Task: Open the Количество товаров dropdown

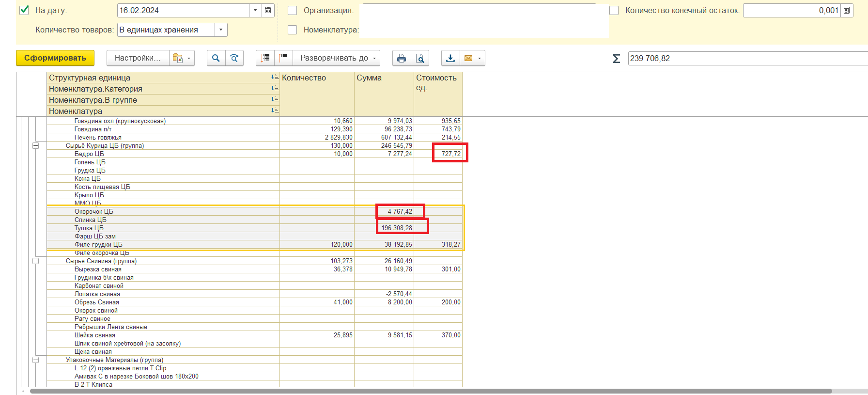Action: (x=221, y=30)
